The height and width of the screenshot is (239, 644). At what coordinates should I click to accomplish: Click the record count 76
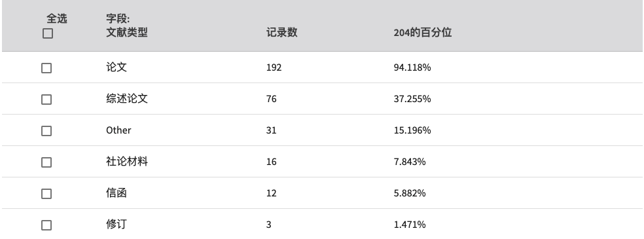(271, 99)
